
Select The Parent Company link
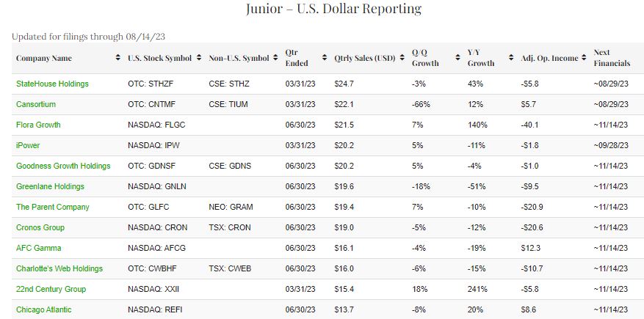click(x=53, y=208)
